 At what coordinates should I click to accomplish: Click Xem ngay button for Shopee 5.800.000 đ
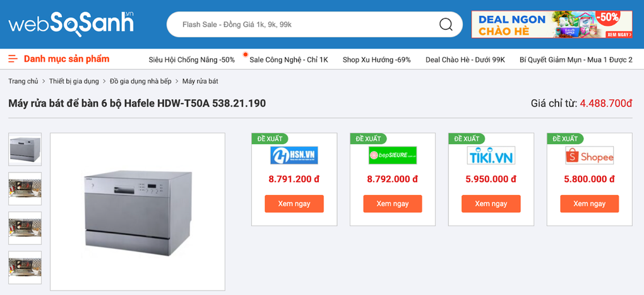(x=589, y=203)
